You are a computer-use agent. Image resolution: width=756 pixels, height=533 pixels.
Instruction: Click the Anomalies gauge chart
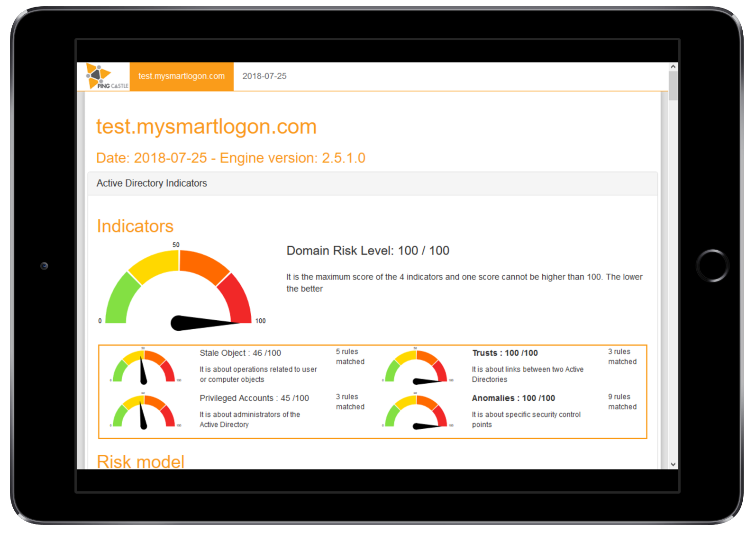pos(417,411)
